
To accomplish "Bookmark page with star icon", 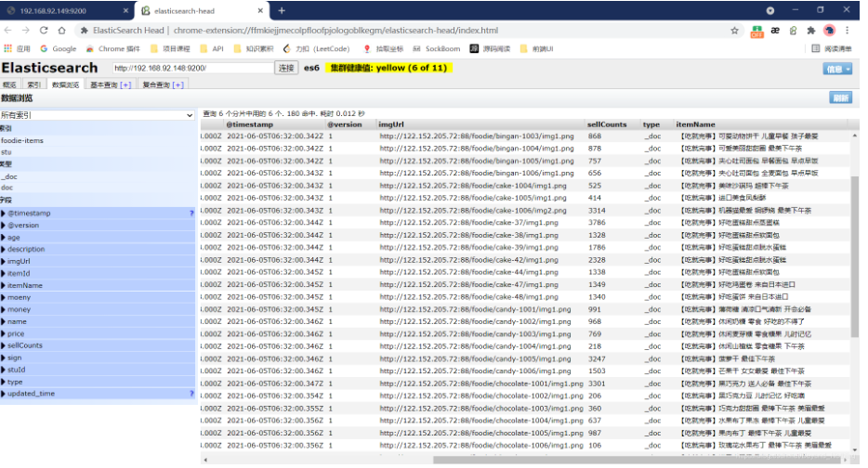I will 734,31.
